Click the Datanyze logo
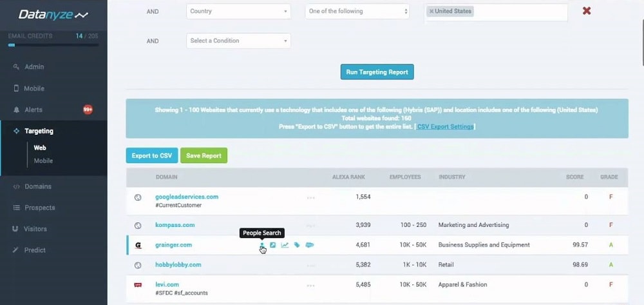Screen dimensions: 644x305 (53, 14)
